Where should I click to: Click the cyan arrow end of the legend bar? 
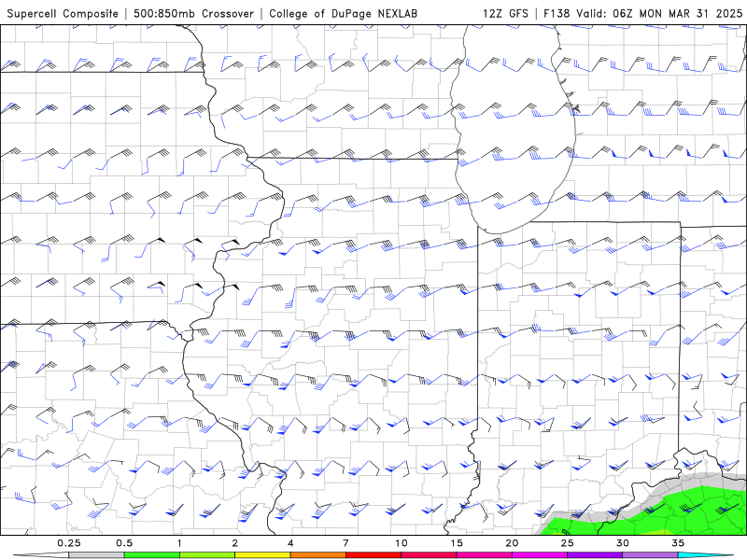706,555
